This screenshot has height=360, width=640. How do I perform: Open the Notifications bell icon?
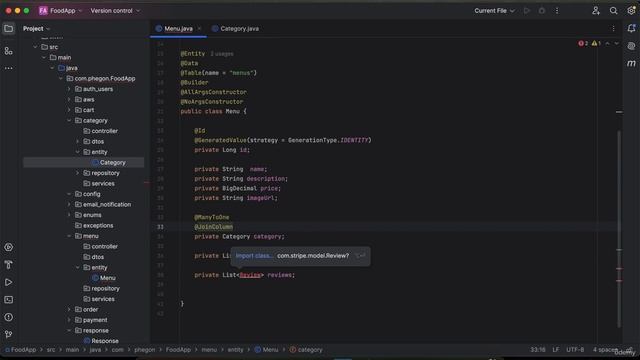[x=631, y=29]
